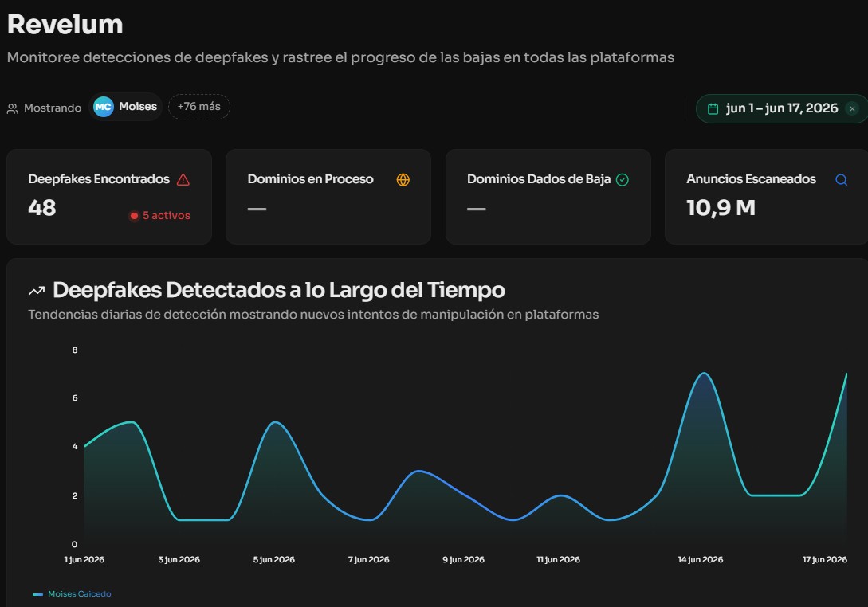The height and width of the screenshot is (607, 868).
Task: Click the red dot next to 5 activos
Action: pyautogui.click(x=134, y=216)
